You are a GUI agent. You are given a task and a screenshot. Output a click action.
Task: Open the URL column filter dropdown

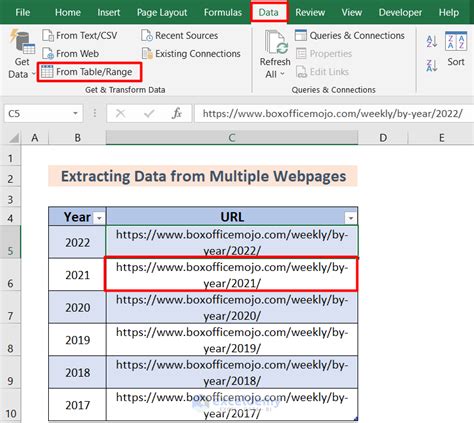click(351, 218)
